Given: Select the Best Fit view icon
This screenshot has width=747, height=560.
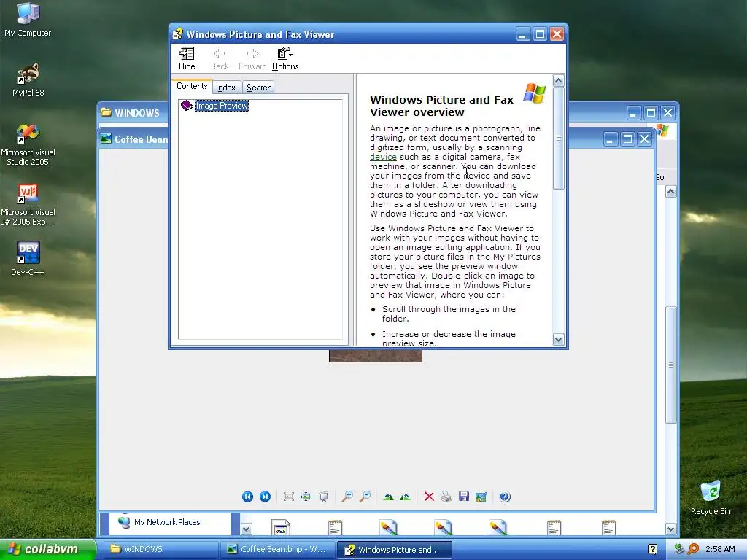Looking at the screenshot, I should [288, 497].
